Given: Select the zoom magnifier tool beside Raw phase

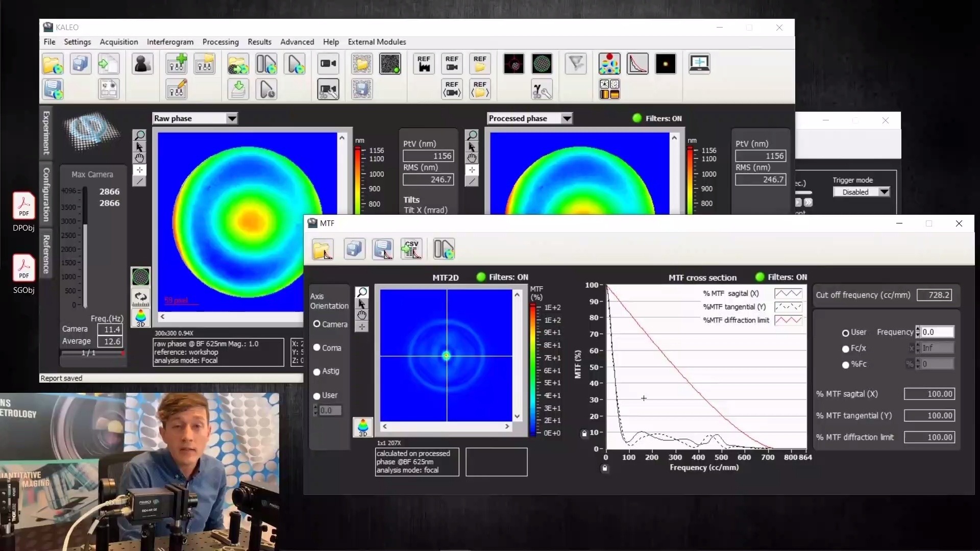Looking at the screenshot, I should [139, 135].
